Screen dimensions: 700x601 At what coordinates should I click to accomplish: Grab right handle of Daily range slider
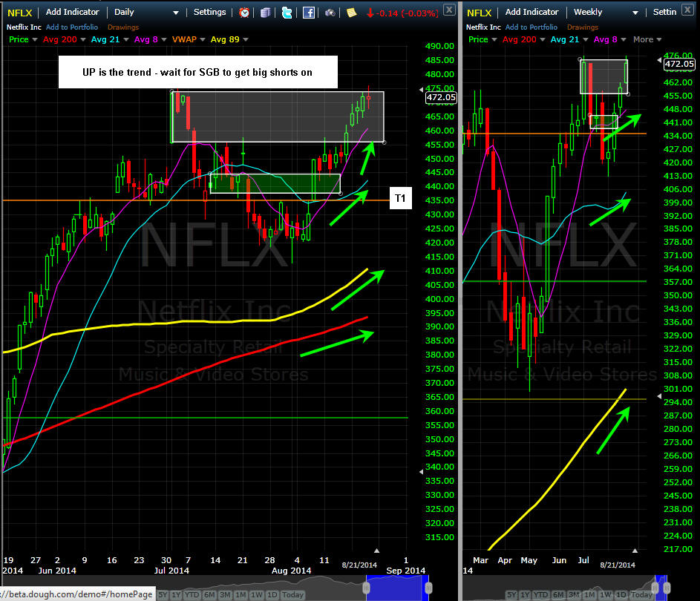click(x=428, y=588)
